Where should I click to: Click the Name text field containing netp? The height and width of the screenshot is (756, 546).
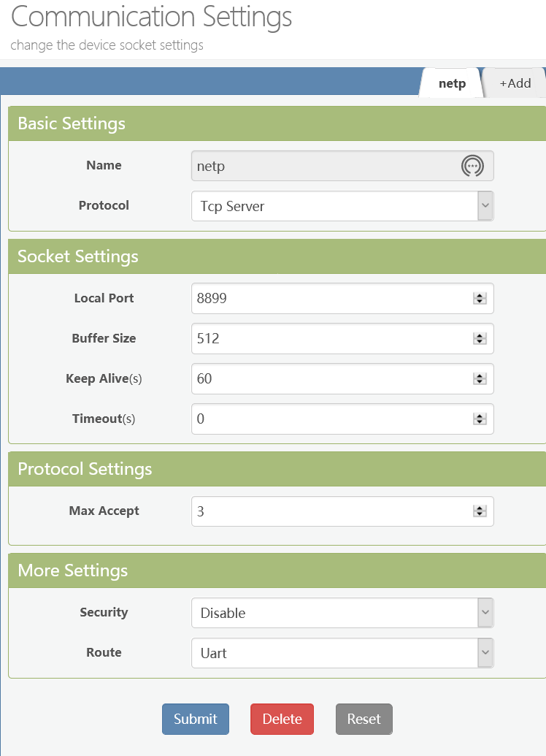(x=321, y=166)
